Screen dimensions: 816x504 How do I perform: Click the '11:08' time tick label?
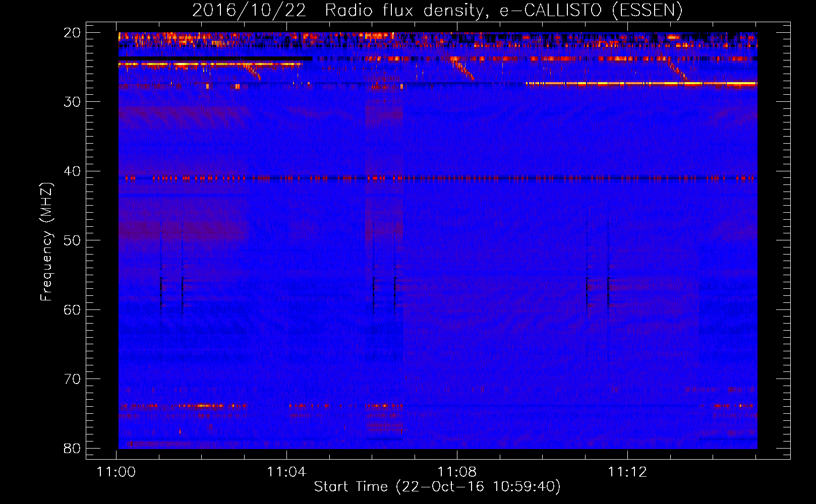click(457, 472)
